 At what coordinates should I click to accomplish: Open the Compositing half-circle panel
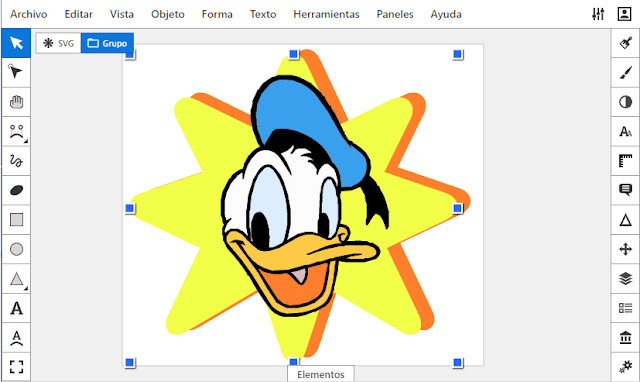pos(625,102)
